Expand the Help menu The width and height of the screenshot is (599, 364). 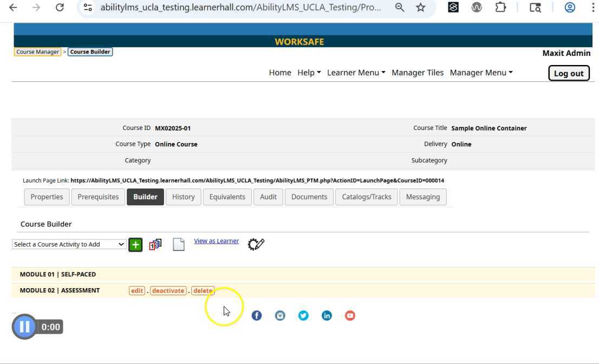coord(309,73)
